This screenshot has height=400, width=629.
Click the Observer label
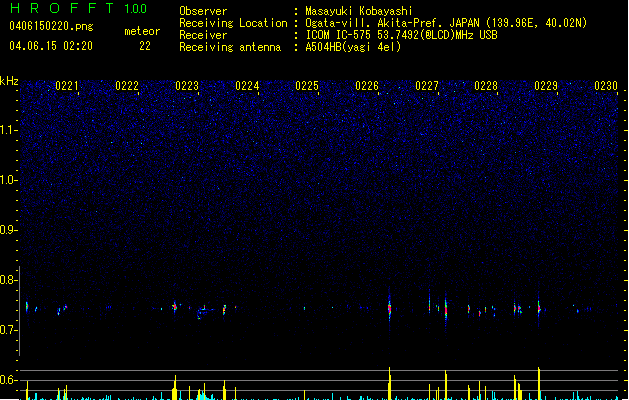203,11
